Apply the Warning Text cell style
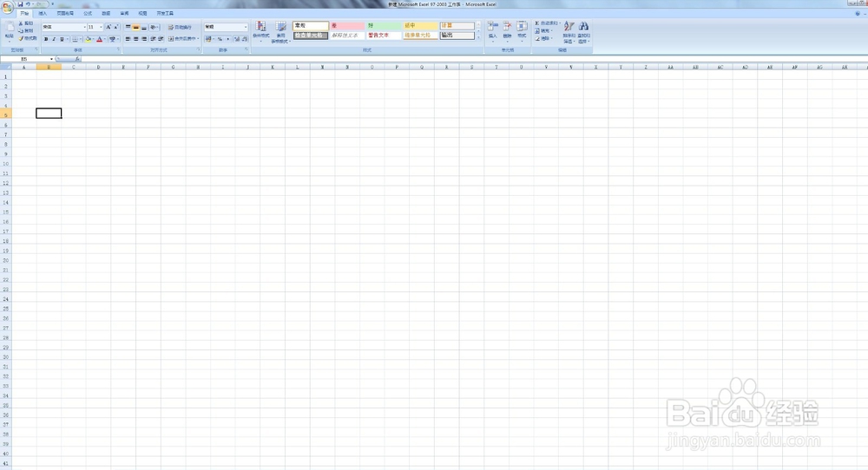This screenshot has height=470, width=868. pos(384,36)
